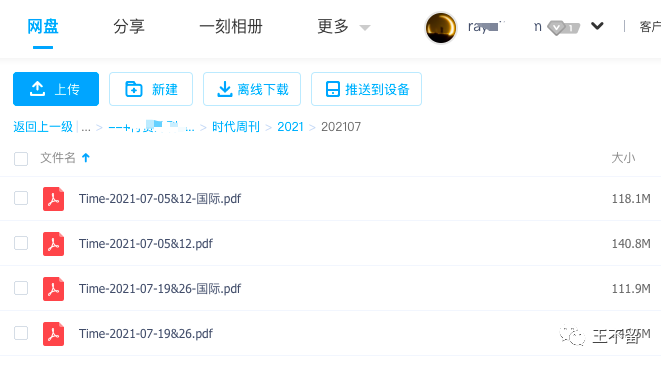Viewport: 661px width, 365px height.
Task: Expand the account chevron dropdown
Action: point(597,26)
